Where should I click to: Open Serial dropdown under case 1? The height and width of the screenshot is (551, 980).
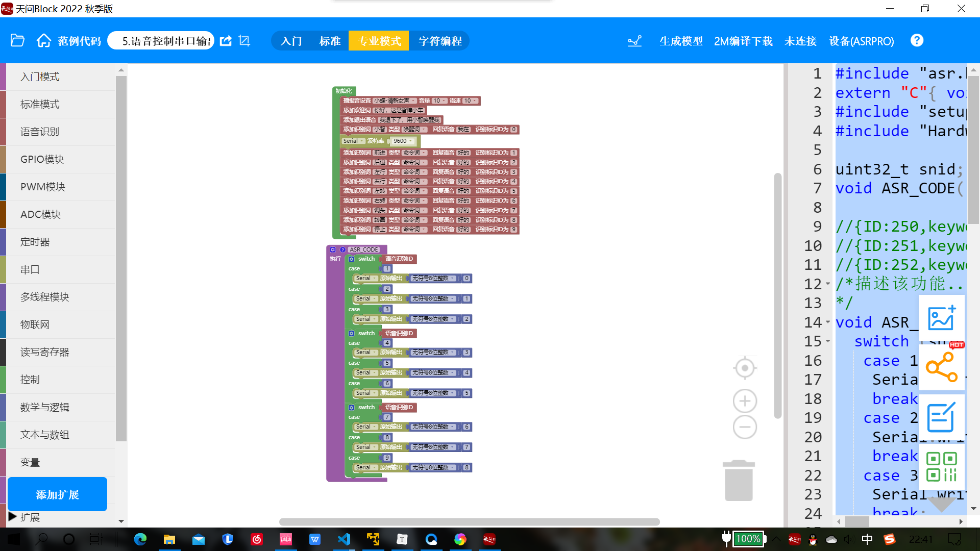coord(366,279)
